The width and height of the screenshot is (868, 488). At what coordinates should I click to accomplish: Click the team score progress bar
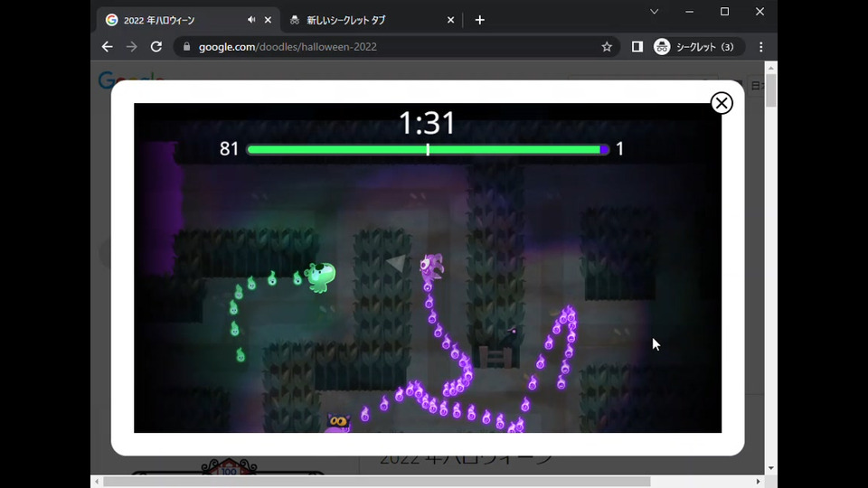coord(428,149)
